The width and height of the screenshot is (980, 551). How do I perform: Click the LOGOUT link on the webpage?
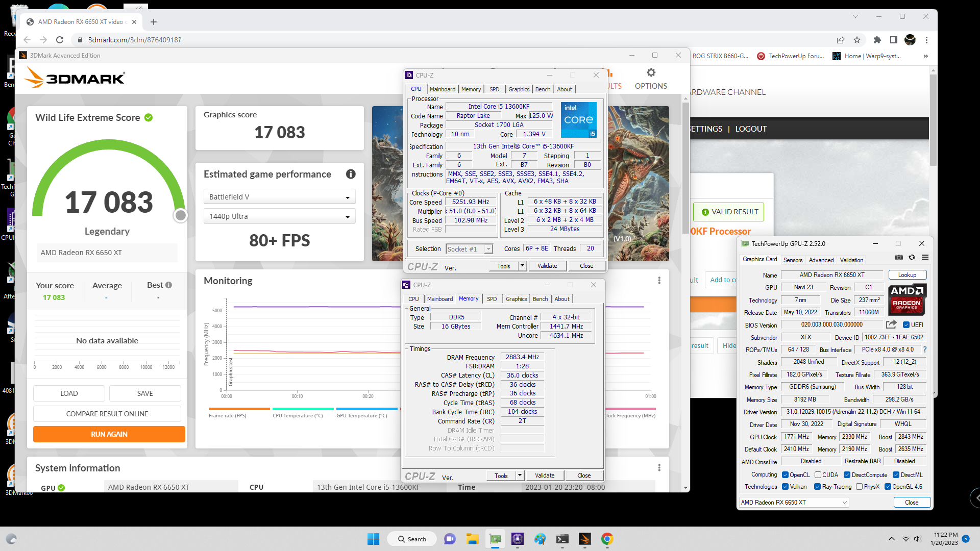click(x=751, y=129)
